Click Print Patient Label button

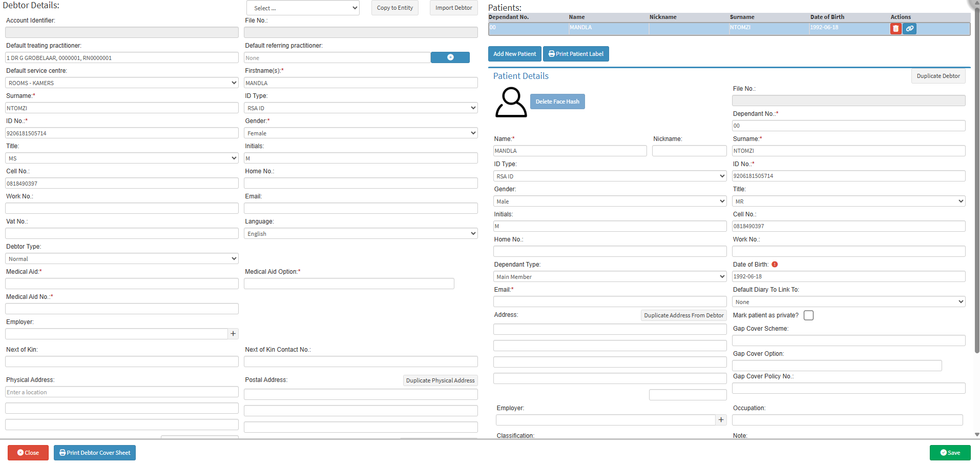[x=576, y=54]
